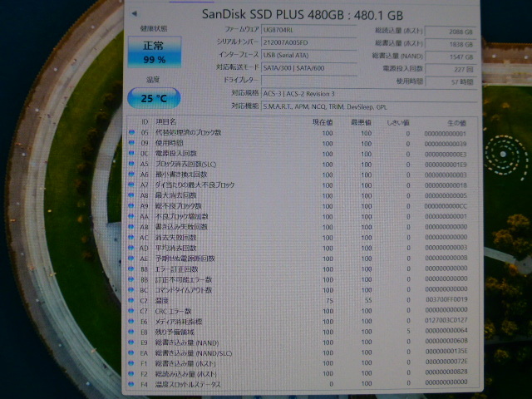Click status dot icon for attribute A9

point(131,205)
